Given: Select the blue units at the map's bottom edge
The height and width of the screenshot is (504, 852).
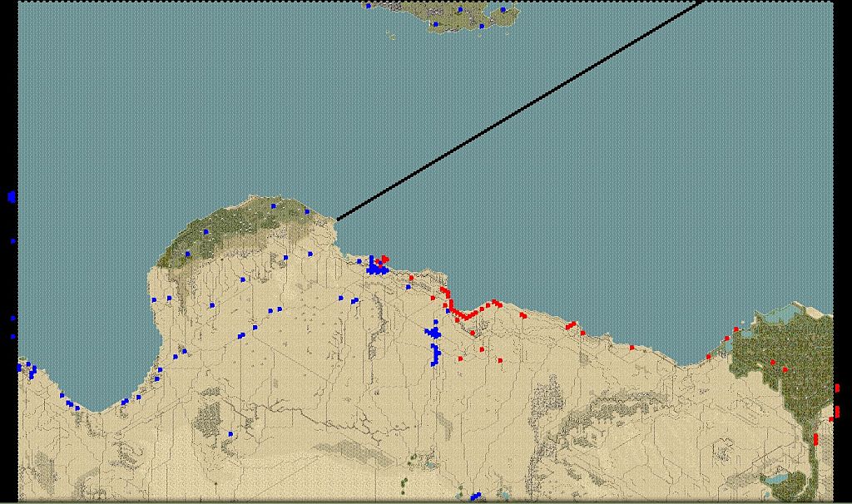Looking at the screenshot, I should [475, 496].
